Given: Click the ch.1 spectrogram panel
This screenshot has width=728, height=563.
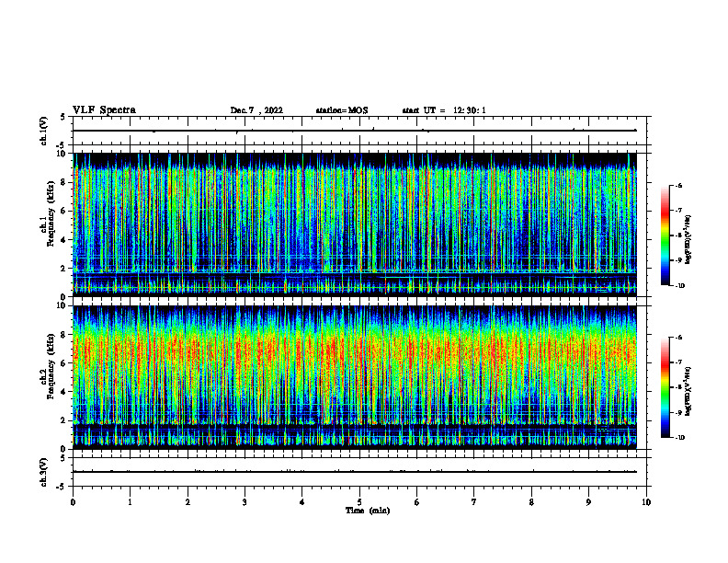Looking at the screenshot, I should pyautogui.click(x=354, y=224).
